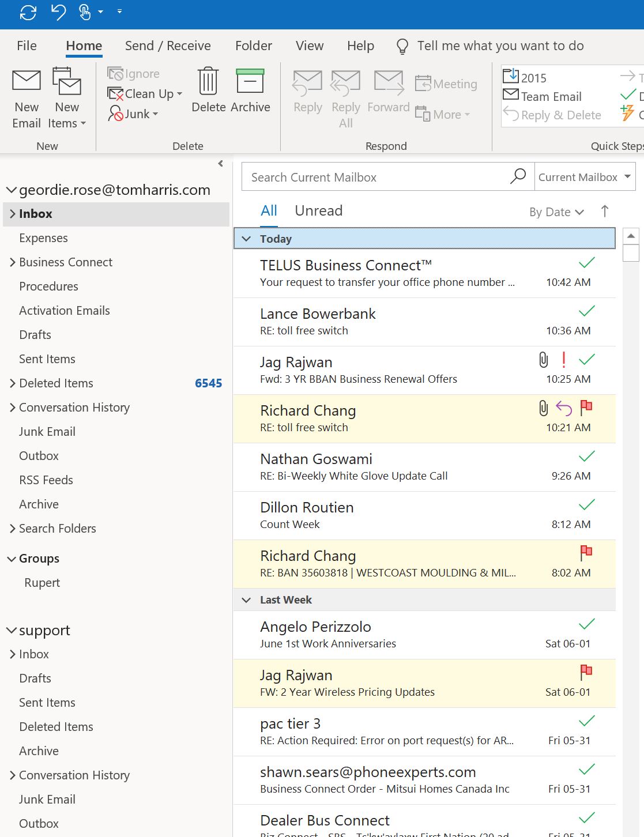Click replied arrow icon on Richard Chang email
644x837 pixels.
(563, 408)
